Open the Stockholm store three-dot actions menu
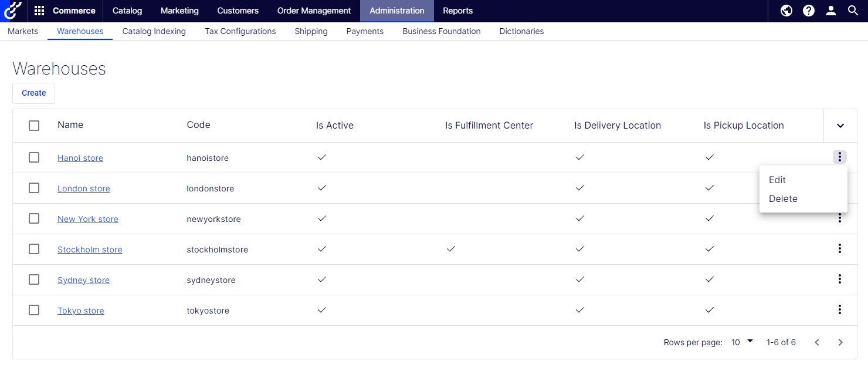This screenshot has width=868, height=374. pyautogui.click(x=840, y=248)
